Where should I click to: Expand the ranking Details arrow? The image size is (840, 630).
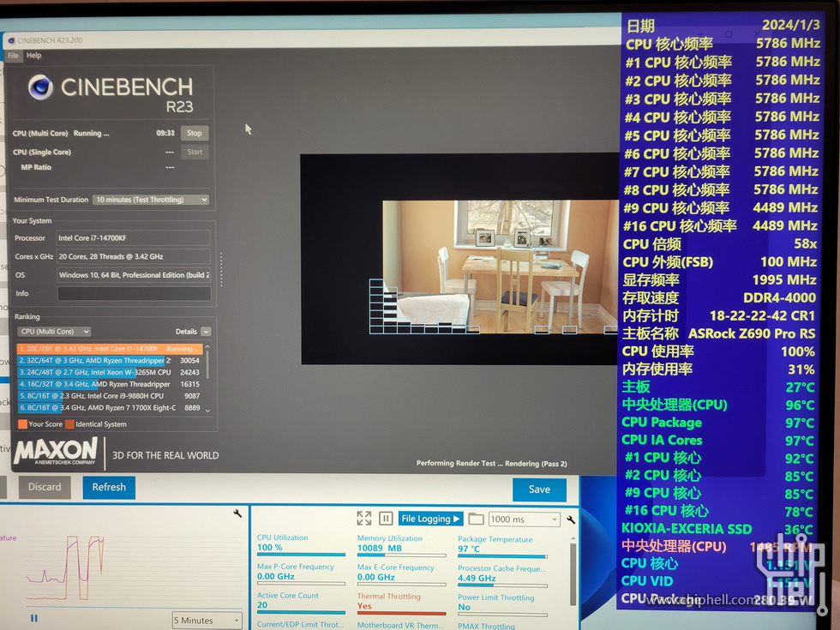[206, 332]
